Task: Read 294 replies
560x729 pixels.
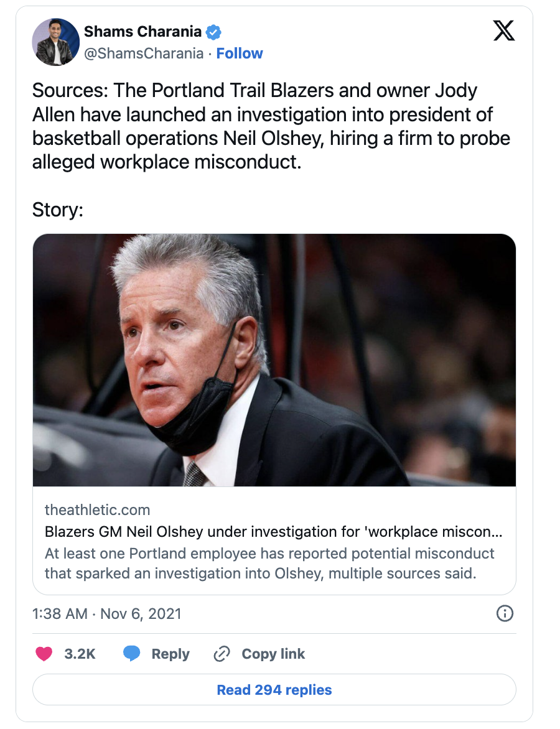Action: click(x=274, y=689)
